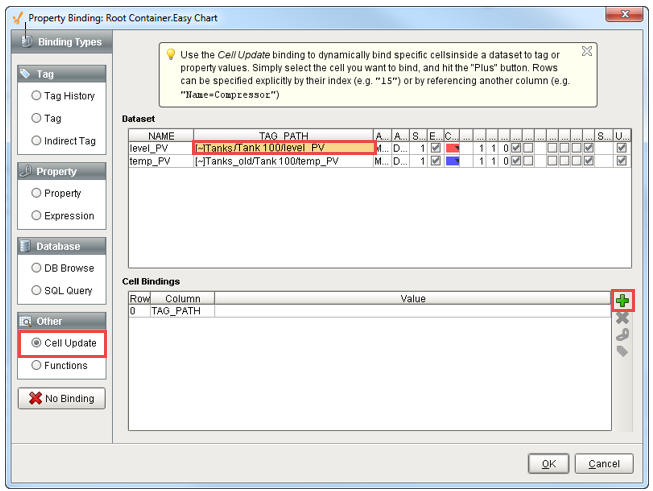Toggle the last-column checkbox in temp_PV row
Image resolution: width=653 pixels, height=491 pixels.
[621, 161]
